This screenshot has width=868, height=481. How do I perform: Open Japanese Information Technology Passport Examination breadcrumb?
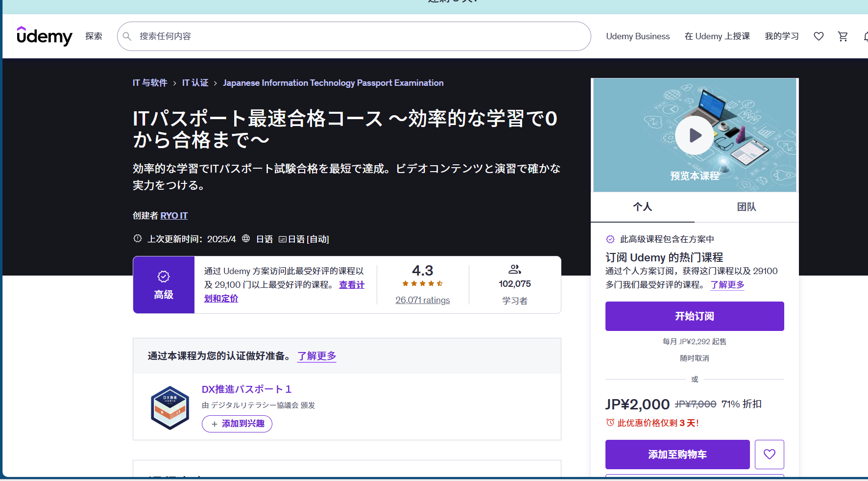pyautogui.click(x=333, y=83)
